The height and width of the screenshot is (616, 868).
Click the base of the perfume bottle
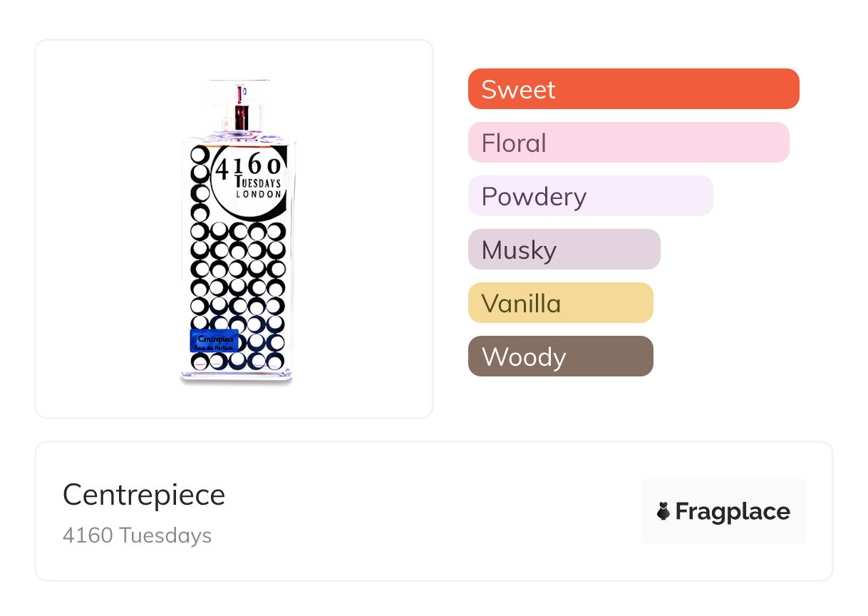(237, 377)
